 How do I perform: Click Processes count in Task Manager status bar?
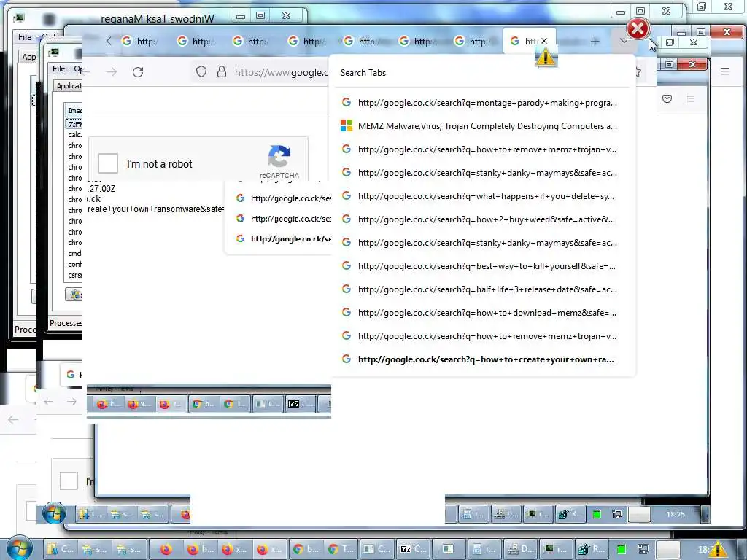(65, 323)
